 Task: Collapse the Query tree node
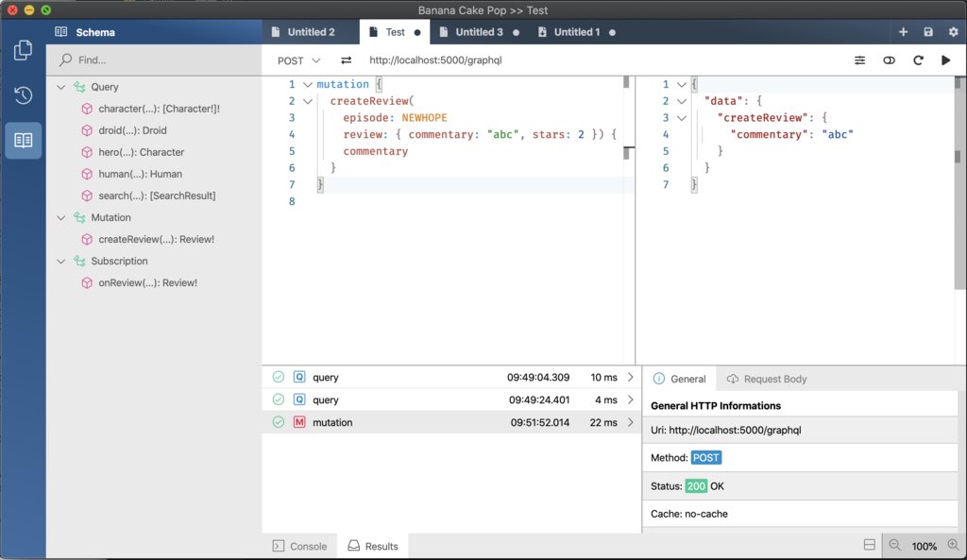[61, 87]
